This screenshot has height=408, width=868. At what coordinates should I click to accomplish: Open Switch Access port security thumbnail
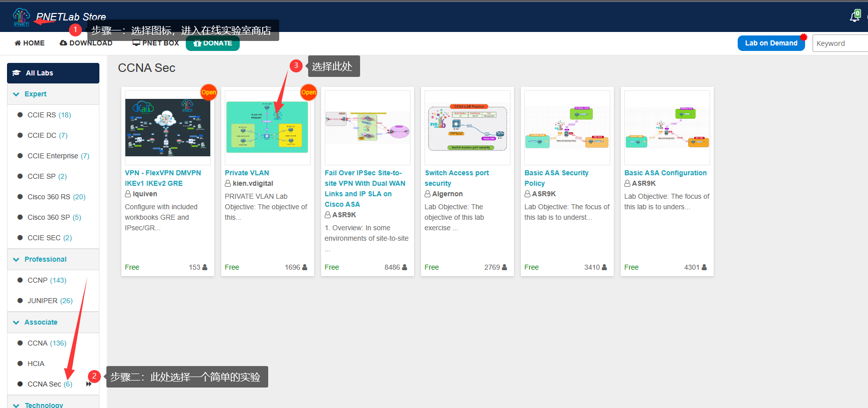(x=467, y=127)
